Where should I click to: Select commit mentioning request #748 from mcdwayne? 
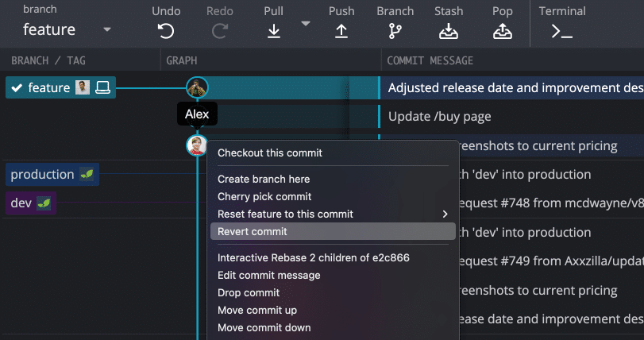[x=550, y=203]
